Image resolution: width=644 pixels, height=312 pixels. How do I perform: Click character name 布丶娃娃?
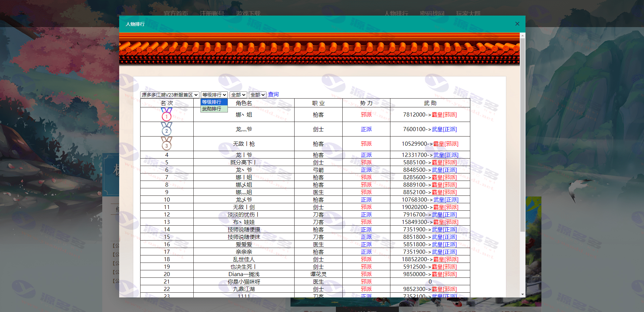click(x=244, y=222)
